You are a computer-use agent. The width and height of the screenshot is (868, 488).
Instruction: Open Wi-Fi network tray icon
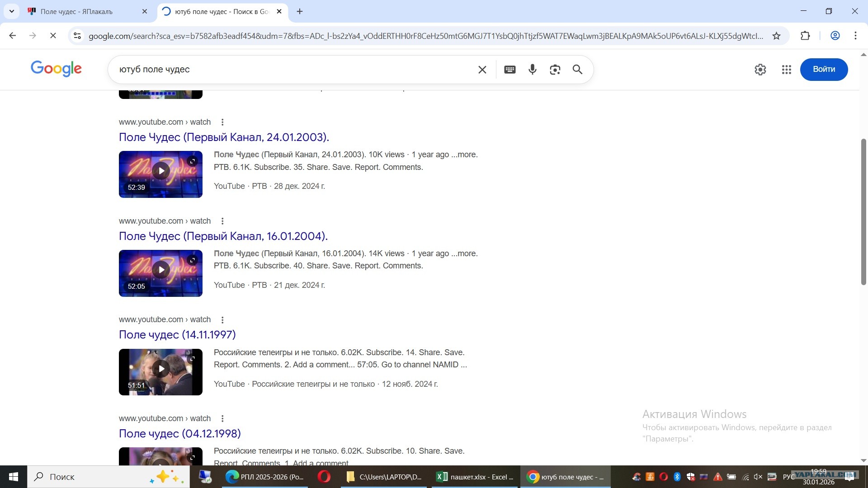coord(745,477)
